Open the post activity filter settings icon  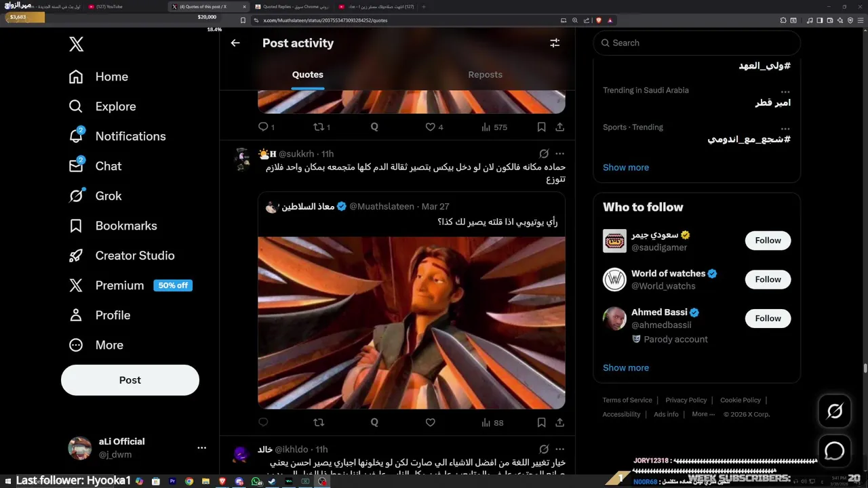pyautogui.click(x=555, y=43)
